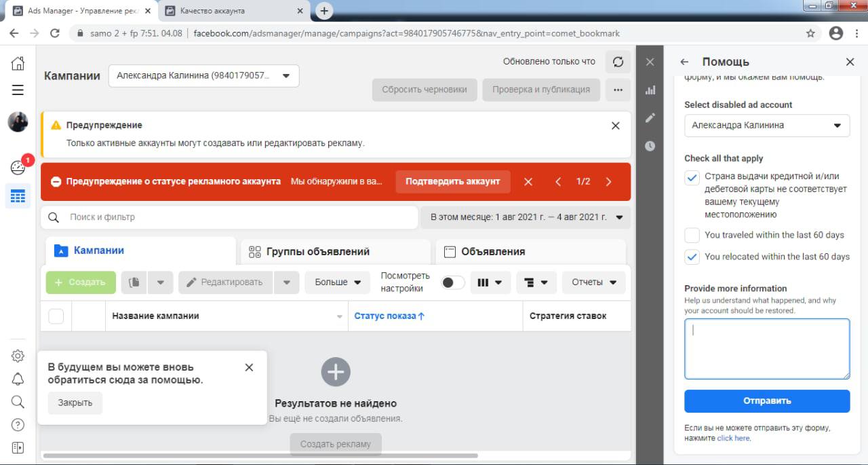Open the profile avatar in left sidebar
The image size is (868, 465).
point(18,122)
